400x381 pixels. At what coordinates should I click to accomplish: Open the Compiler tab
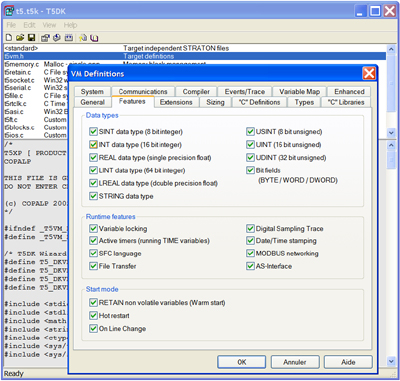coord(196,91)
